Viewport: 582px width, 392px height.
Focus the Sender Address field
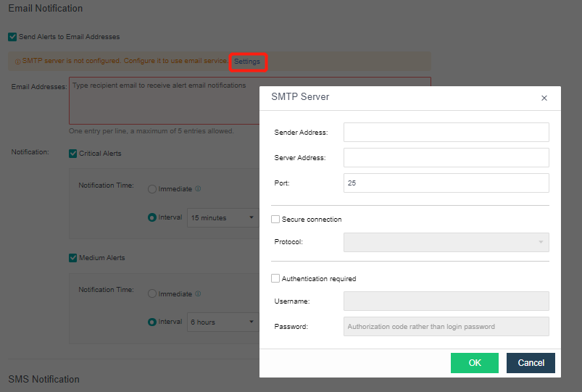pyautogui.click(x=446, y=132)
